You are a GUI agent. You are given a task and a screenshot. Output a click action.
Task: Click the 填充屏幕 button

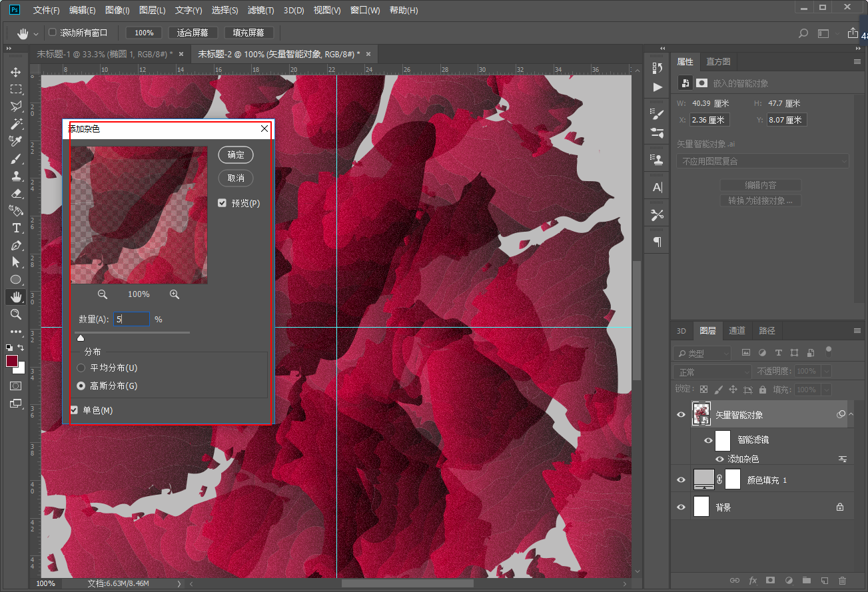pyautogui.click(x=248, y=33)
